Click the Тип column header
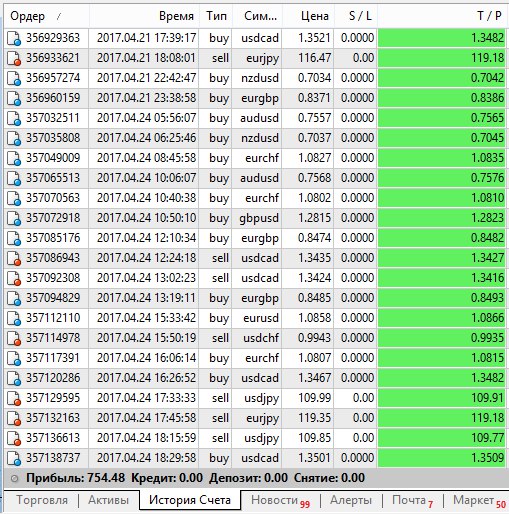Viewport: 509px width, 514px height. (x=216, y=16)
